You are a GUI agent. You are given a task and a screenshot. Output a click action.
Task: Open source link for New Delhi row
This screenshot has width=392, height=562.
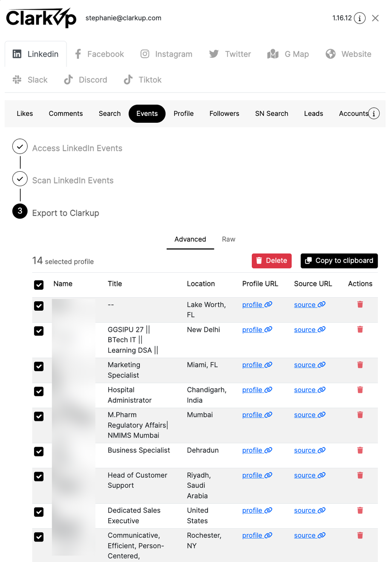pos(309,330)
